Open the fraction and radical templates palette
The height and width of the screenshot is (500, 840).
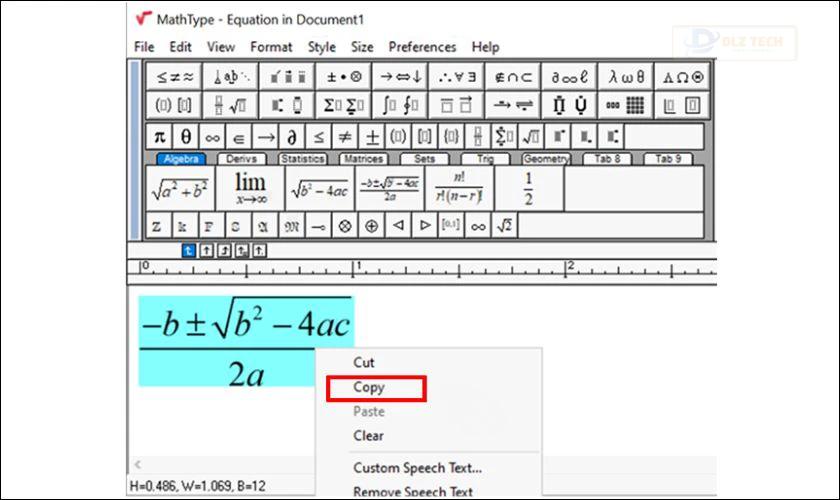point(231,105)
